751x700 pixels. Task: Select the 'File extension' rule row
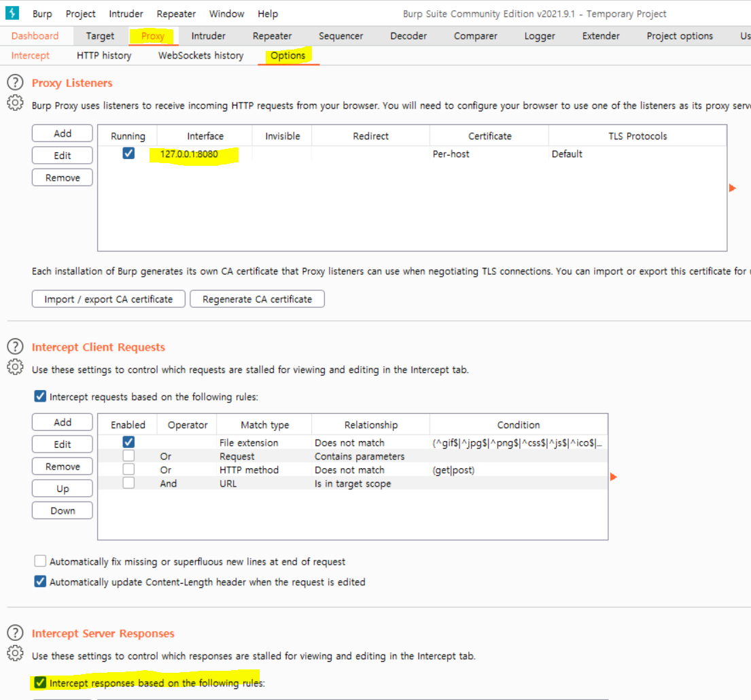tap(353, 442)
